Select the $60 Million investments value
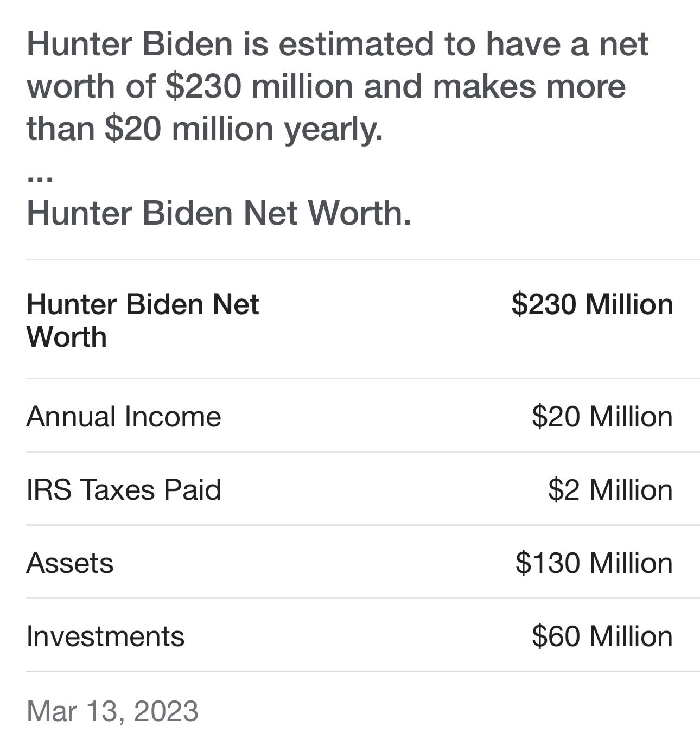 (602, 636)
